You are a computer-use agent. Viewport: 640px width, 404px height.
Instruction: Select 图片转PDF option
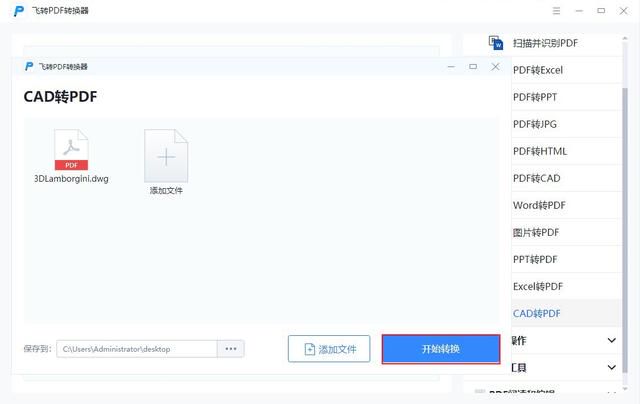click(x=536, y=233)
